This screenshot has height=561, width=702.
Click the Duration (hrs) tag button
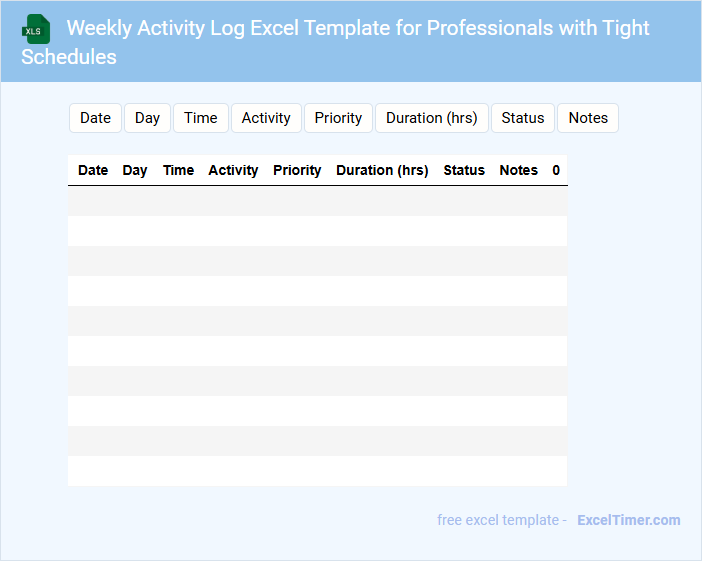coord(432,118)
